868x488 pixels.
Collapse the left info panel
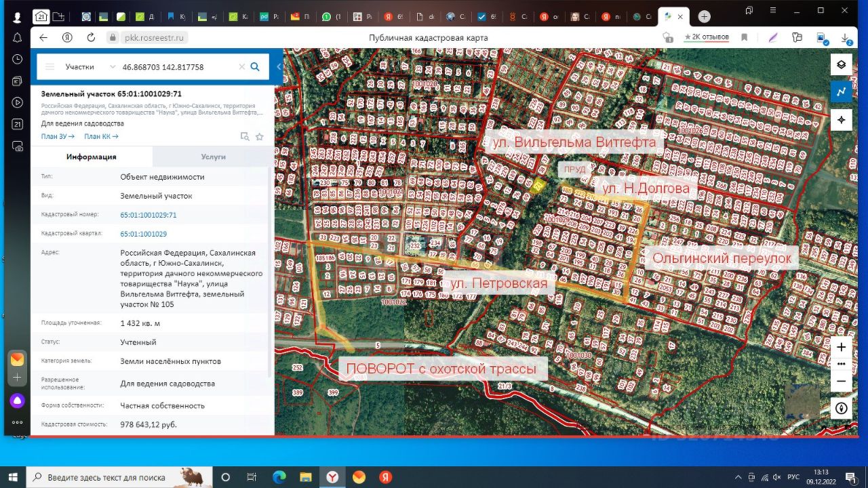[x=279, y=67]
